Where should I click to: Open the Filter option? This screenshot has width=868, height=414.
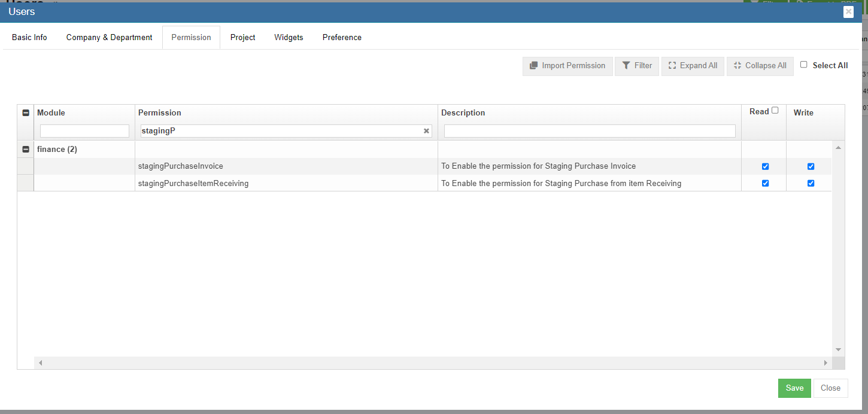tap(637, 66)
